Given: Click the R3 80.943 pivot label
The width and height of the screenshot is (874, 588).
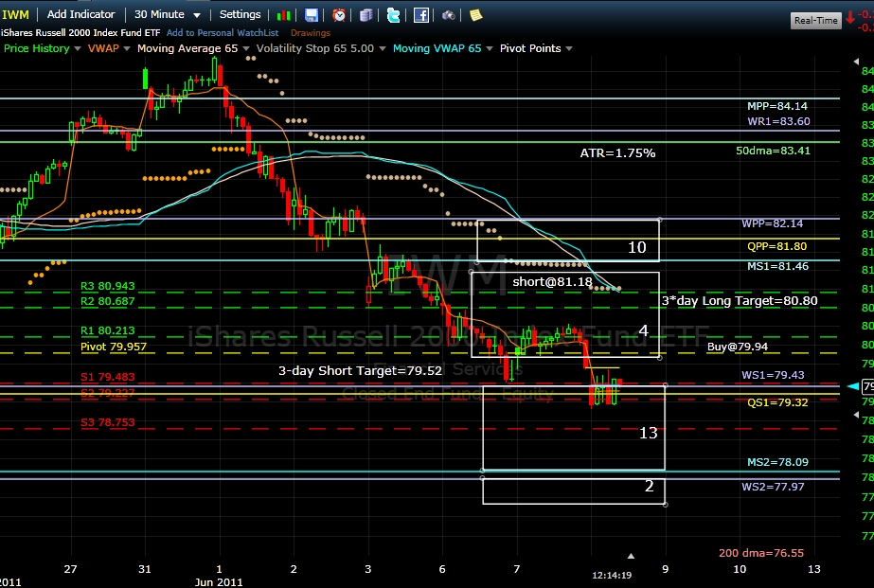Looking at the screenshot, I should coord(108,286).
